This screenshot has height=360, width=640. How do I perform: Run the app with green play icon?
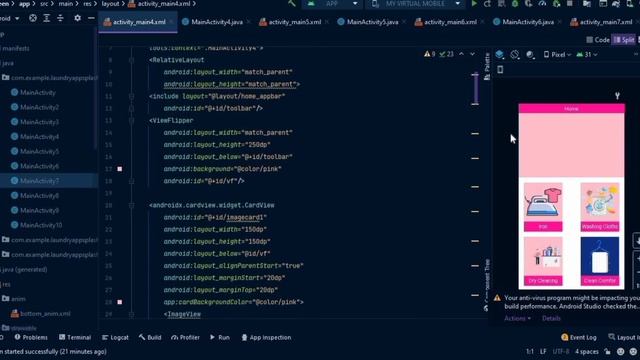click(474, 4)
